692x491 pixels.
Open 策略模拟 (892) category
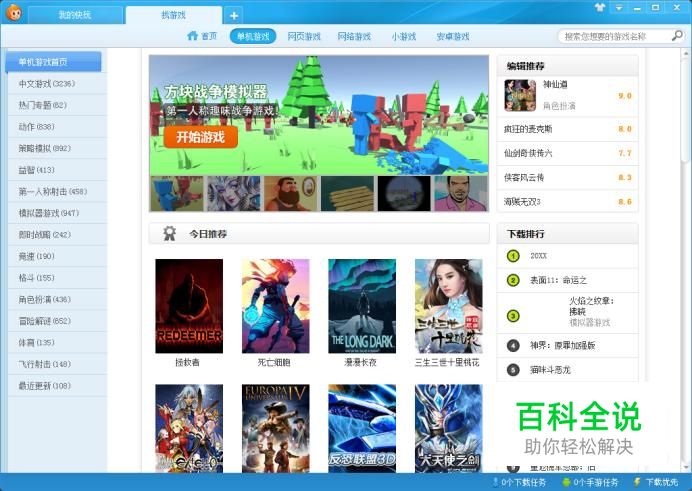[57, 148]
